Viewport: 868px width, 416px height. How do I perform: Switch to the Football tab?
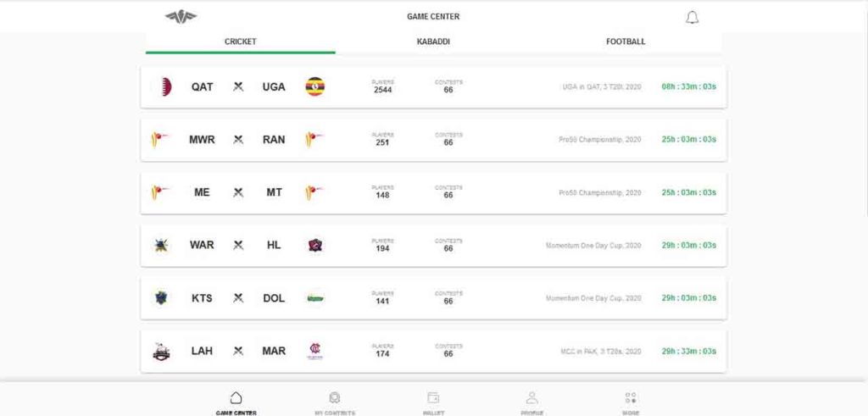626,42
